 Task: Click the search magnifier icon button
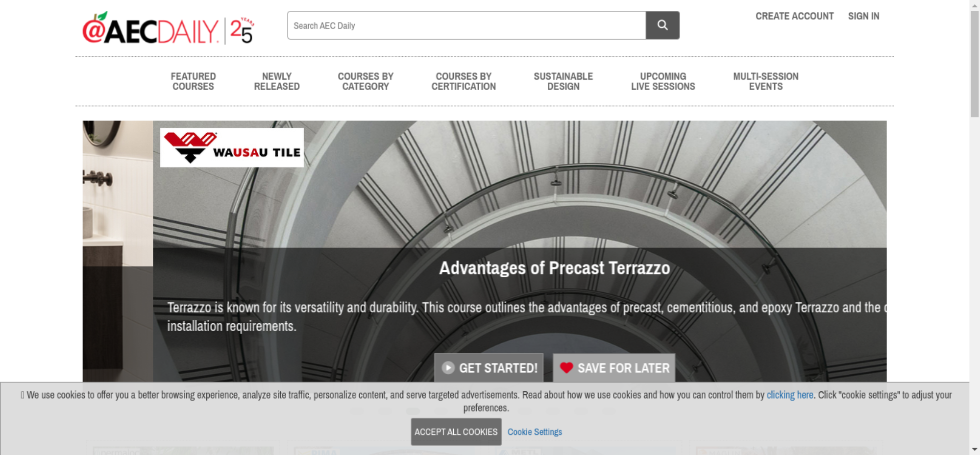[x=662, y=25]
